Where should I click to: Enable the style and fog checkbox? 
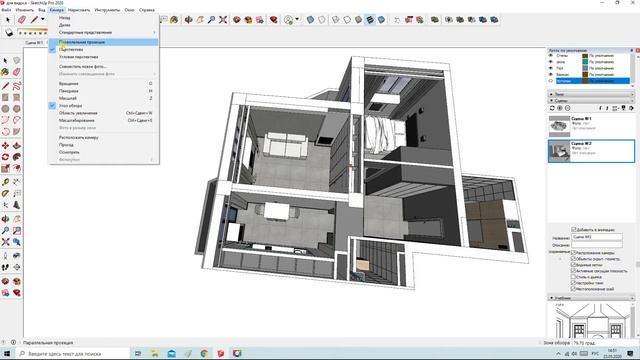click(x=573, y=277)
